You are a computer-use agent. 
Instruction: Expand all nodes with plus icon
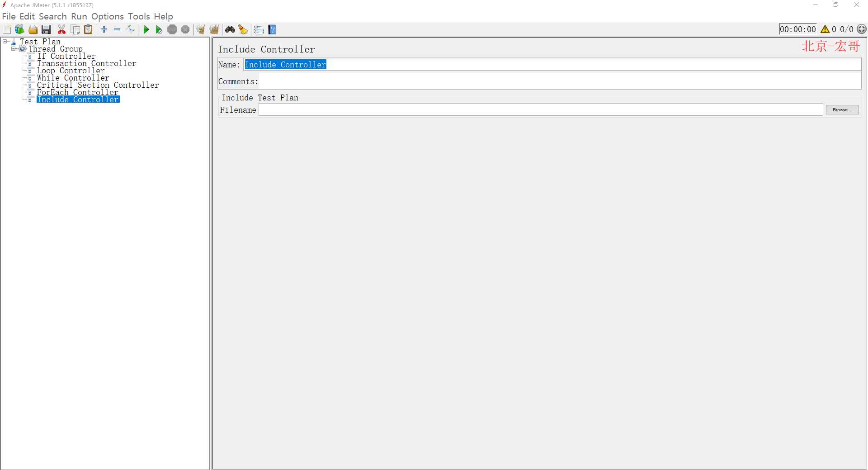coord(104,29)
